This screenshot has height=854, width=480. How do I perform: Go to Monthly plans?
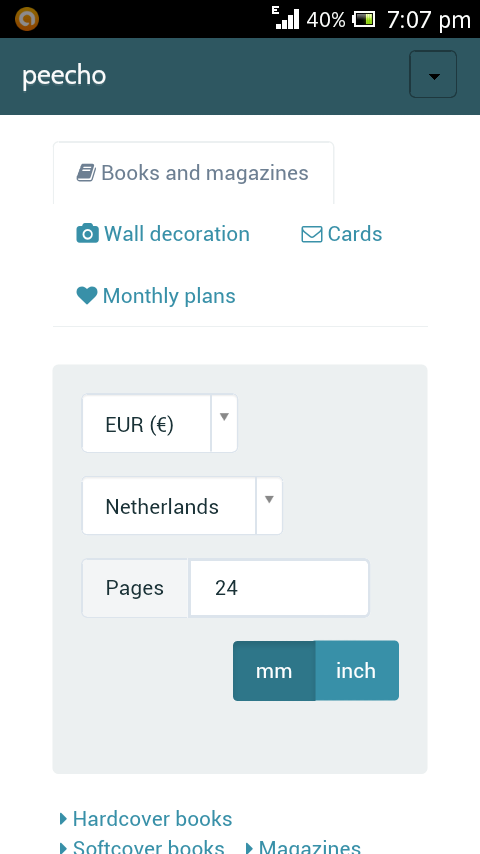pyautogui.click(x=156, y=296)
